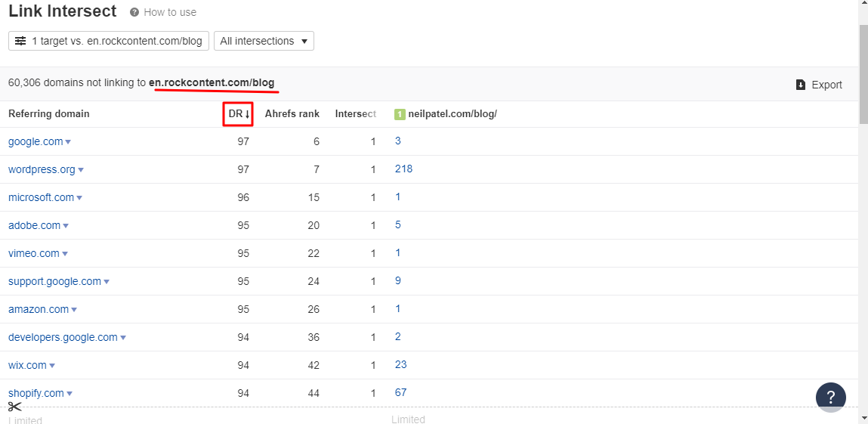Click the 23 links count for wix.com
868x424 pixels.
click(x=401, y=365)
